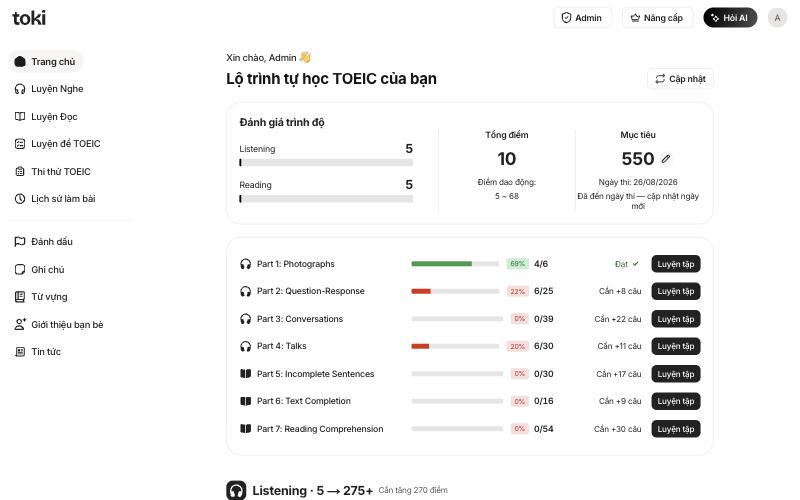Click Luyện tập for Part 5: Incomplete Sentences
This screenshot has width=800, height=500.
pyautogui.click(x=676, y=374)
